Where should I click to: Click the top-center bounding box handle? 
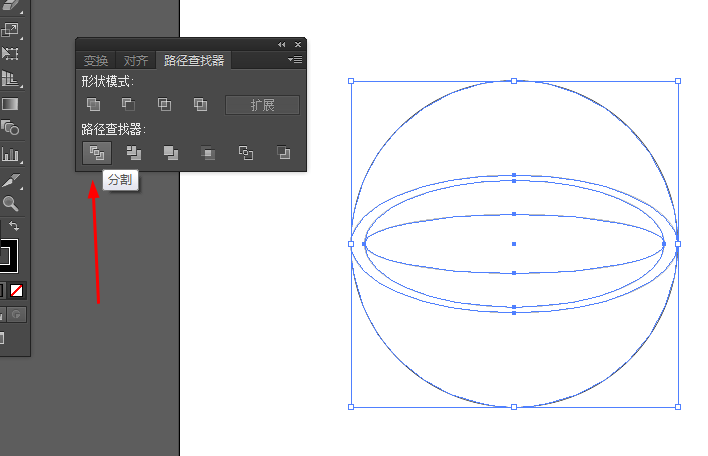tap(514, 81)
